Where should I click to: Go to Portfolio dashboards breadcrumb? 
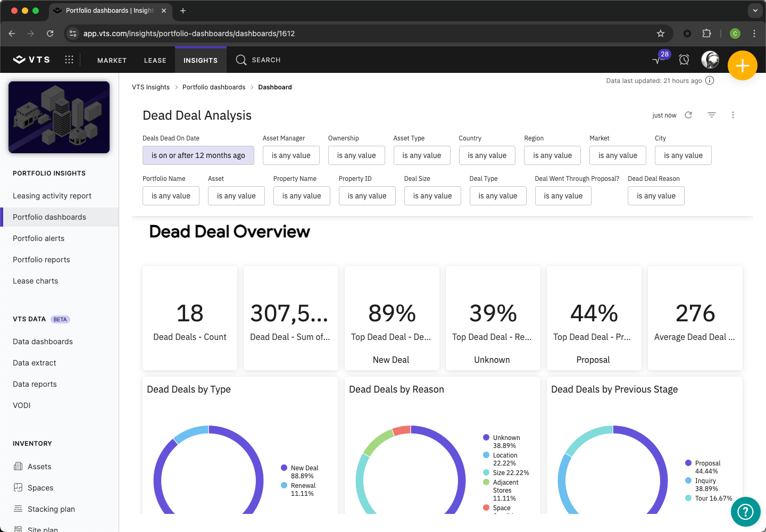(x=214, y=87)
